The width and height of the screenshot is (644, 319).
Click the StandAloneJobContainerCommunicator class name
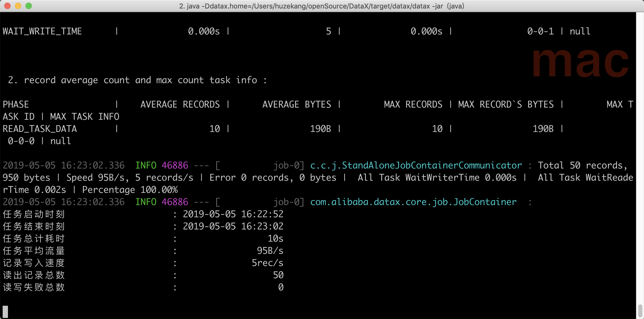[x=416, y=165]
